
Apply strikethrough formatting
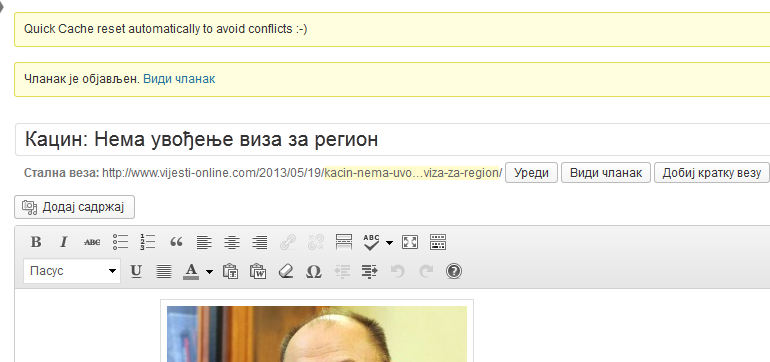(91, 242)
